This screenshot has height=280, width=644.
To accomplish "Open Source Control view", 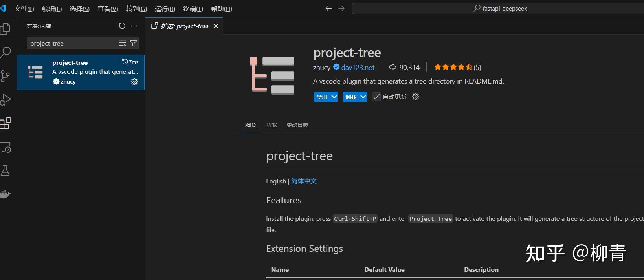I will (x=6, y=76).
